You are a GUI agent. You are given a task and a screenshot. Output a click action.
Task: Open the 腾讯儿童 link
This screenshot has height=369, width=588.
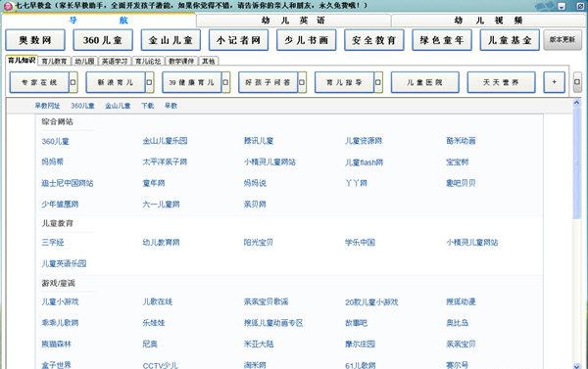pos(259,141)
